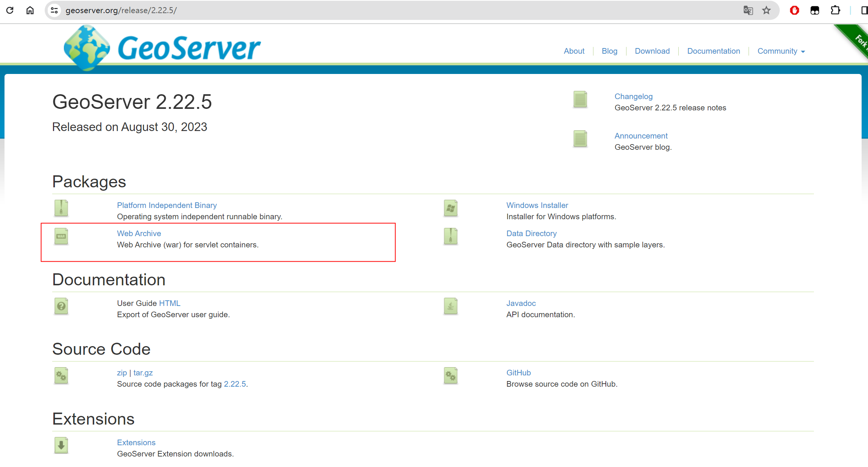Open the Changelog link

[x=633, y=96]
